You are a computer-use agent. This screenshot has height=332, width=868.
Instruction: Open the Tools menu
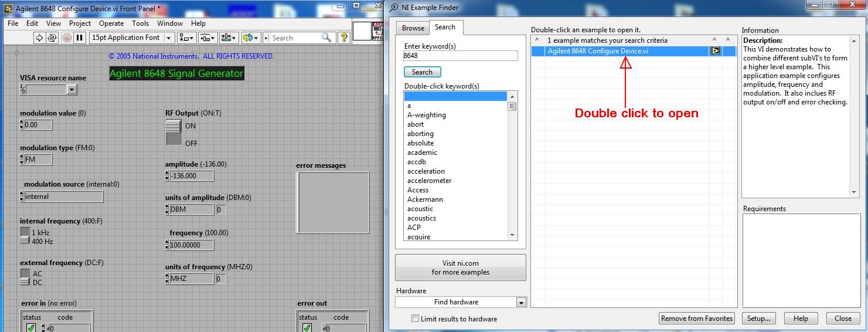click(x=140, y=23)
